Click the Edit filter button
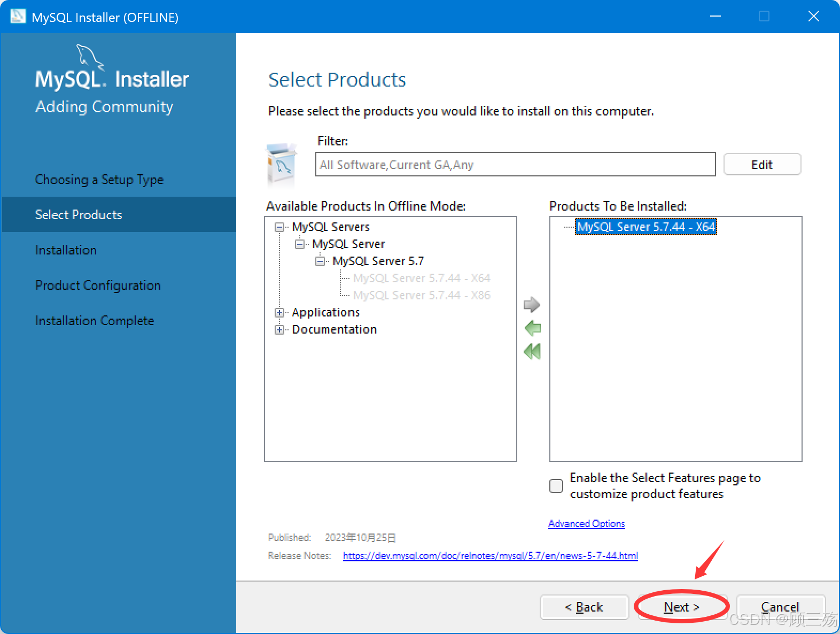 click(x=762, y=164)
